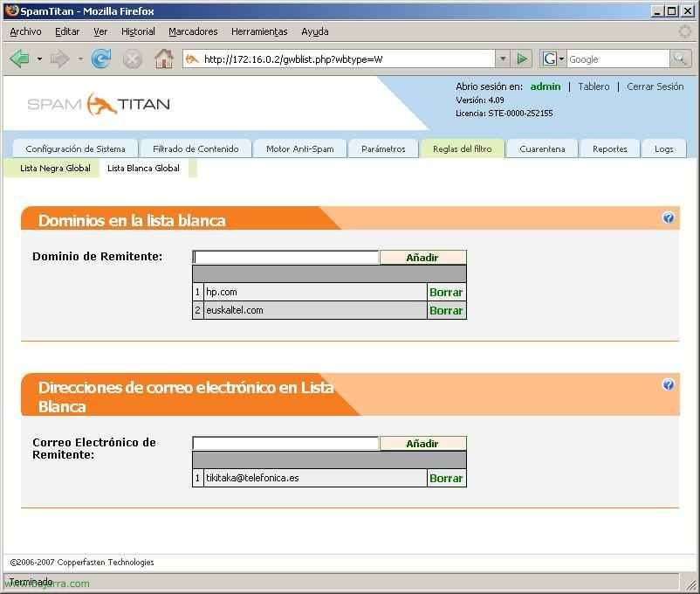
Task: Open the Tablero link
Action: [594, 86]
